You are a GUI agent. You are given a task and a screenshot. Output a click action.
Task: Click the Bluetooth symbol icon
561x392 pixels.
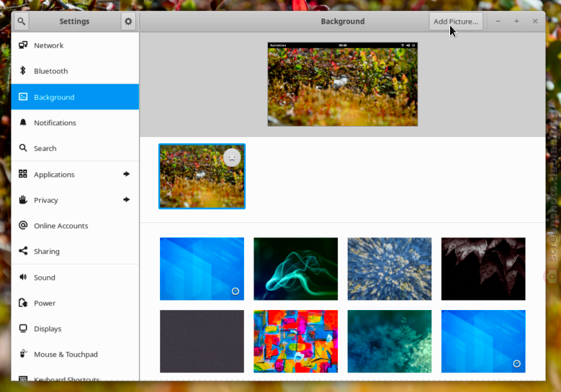click(x=23, y=70)
